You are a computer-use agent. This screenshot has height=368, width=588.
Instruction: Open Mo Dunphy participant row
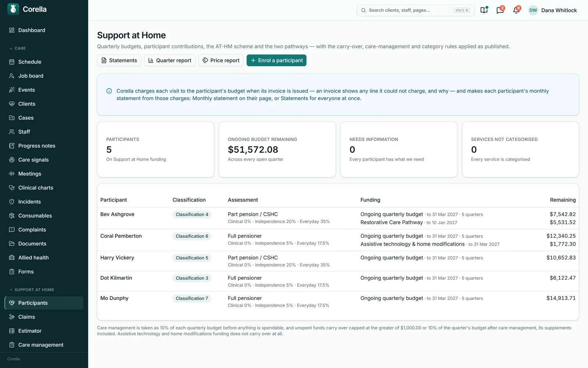point(338,301)
